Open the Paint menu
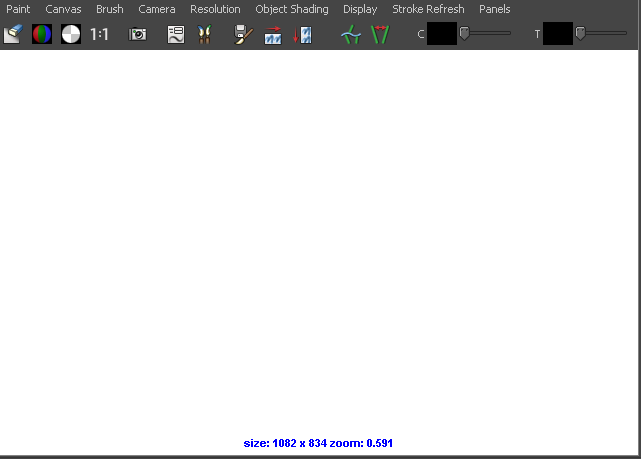Image resolution: width=641 pixels, height=459 pixels. click(x=18, y=9)
